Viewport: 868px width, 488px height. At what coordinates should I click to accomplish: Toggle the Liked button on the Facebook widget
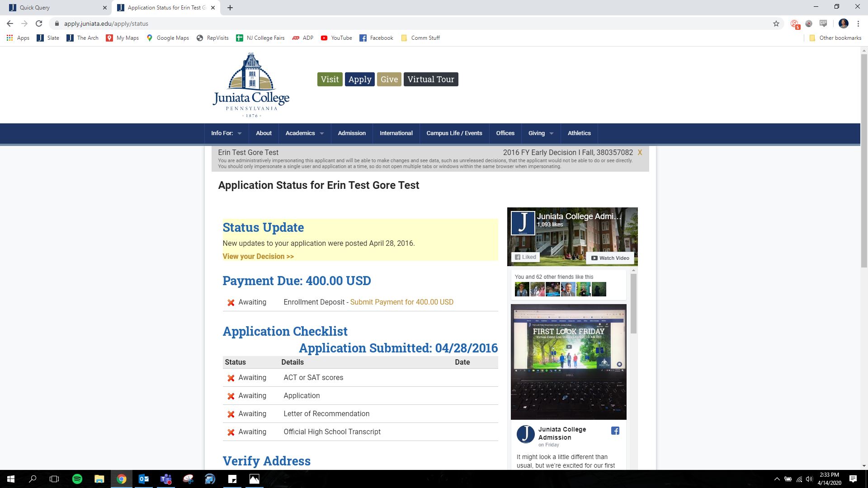pos(525,257)
